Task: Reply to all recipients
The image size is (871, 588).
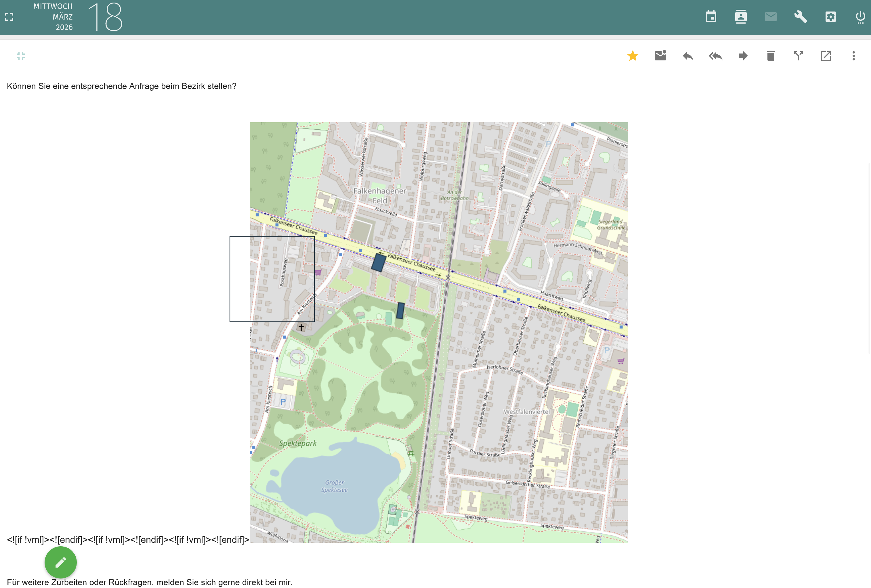Action: point(715,56)
